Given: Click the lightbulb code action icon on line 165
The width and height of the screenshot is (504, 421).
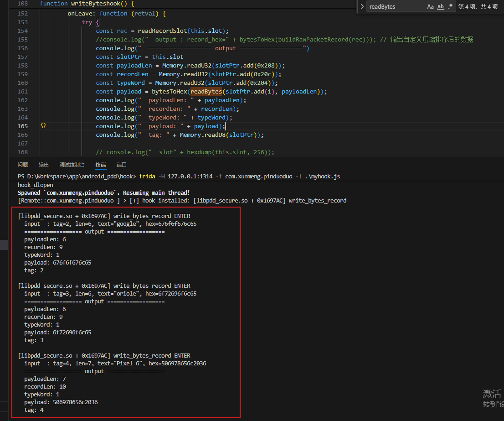Looking at the screenshot, I should (x=43, y=126).
